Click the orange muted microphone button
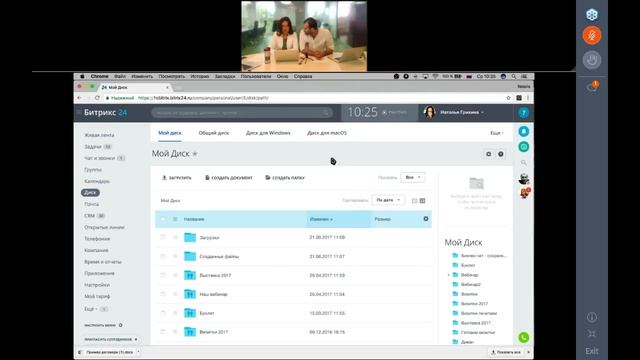Viewport: 640px width, 360px height. [x=592, y=36]
